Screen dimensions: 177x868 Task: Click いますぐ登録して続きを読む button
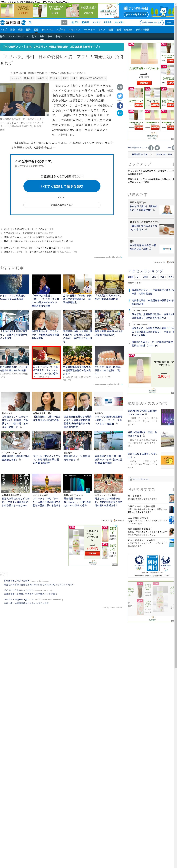[62, 186]
